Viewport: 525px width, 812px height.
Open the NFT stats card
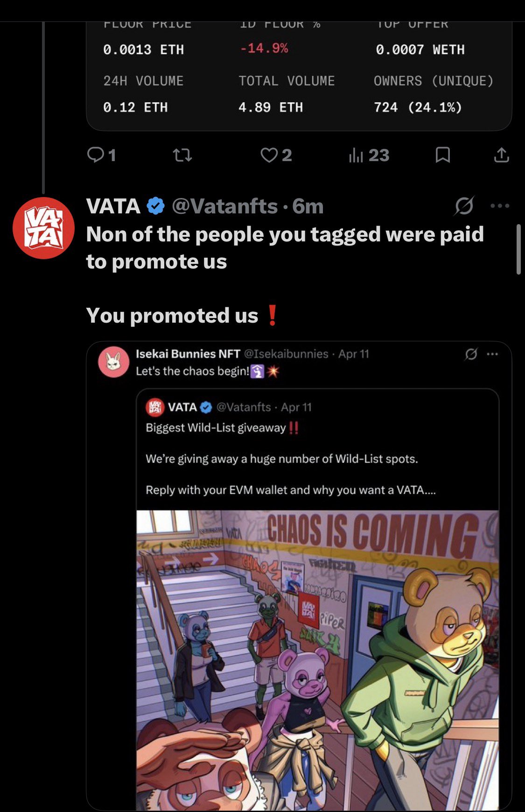[299, 76]
